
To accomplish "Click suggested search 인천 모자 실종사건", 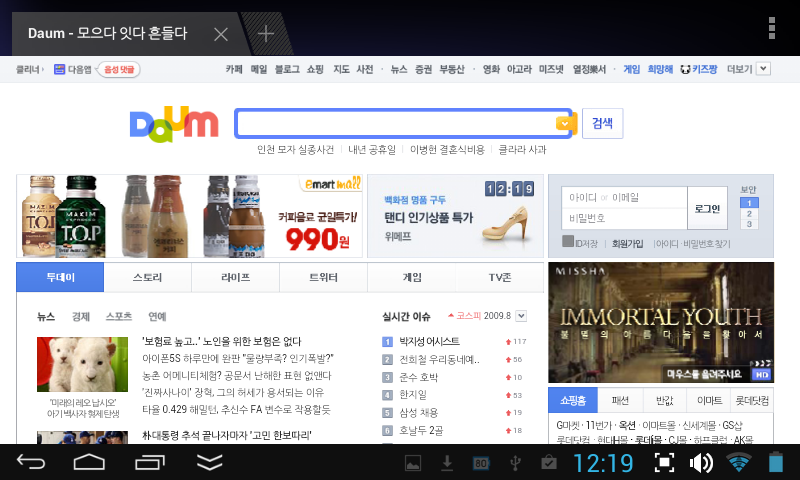I will (x=295, y=149).
